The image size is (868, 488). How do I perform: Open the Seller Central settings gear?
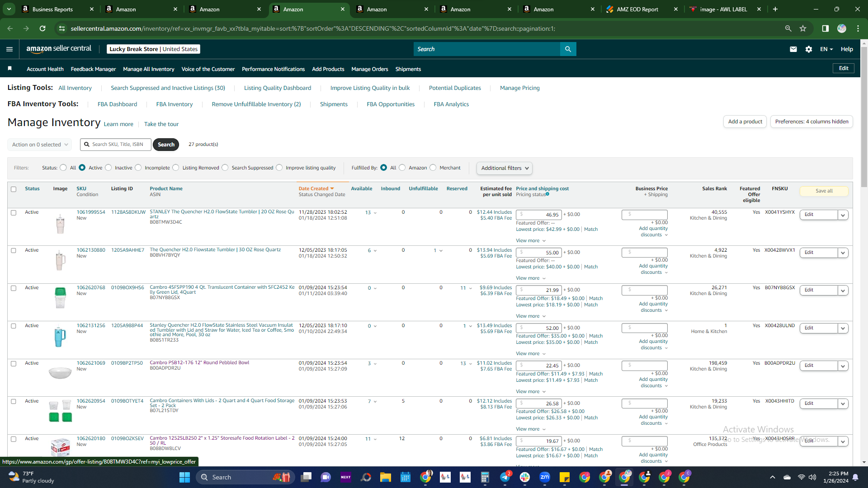809,49
